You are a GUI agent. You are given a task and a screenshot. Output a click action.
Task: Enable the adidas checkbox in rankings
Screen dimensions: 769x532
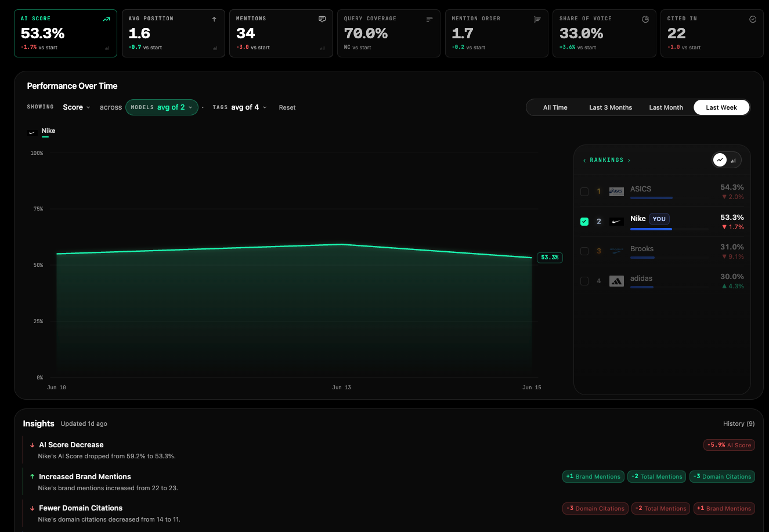pos(584,281)
